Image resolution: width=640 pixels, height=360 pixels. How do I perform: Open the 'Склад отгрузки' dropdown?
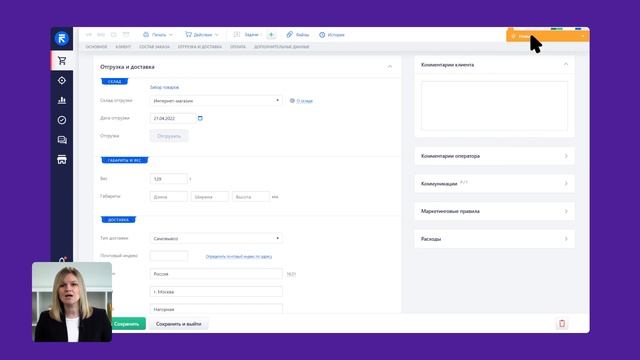(216, 100)
